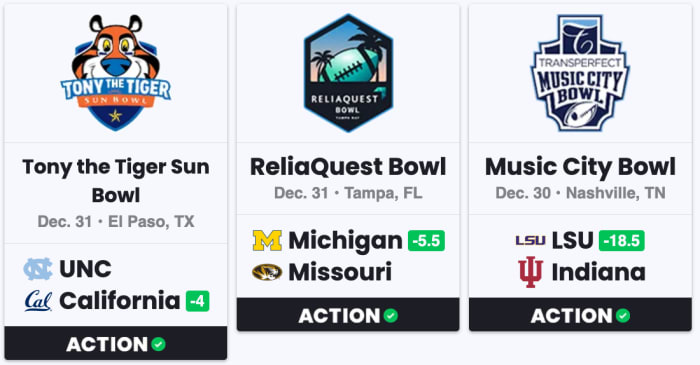Screen dimensions: 700x365
Task: Click the Michigan M logo
Action: [267, 241]
